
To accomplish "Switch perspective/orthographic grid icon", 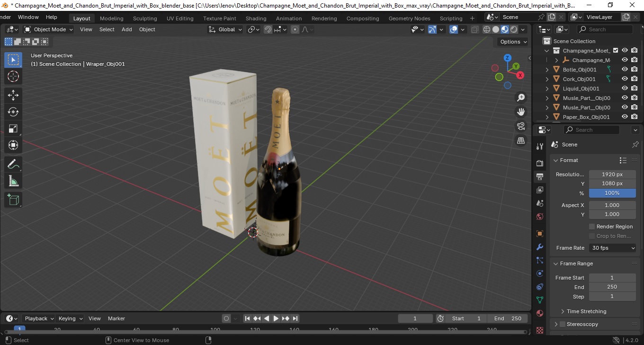I will coord(521,140).
